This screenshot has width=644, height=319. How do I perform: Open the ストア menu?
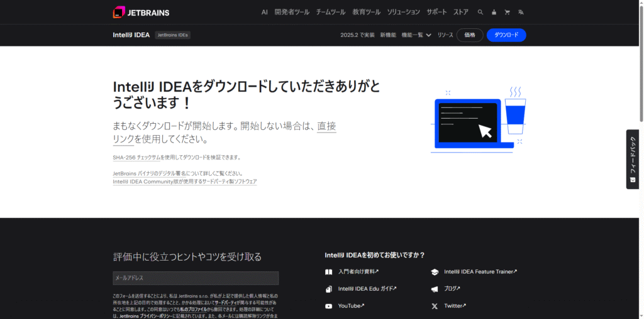coord(461,13)
